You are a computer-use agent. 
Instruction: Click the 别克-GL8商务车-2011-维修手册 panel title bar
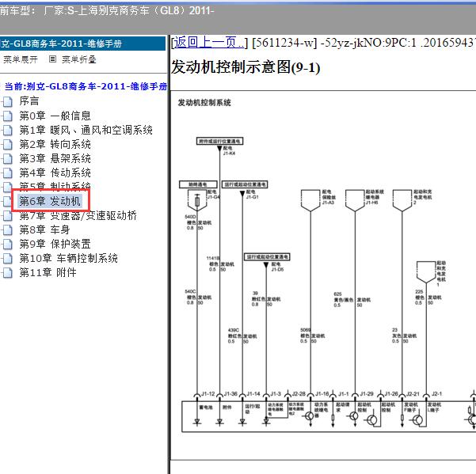(82, 44)
